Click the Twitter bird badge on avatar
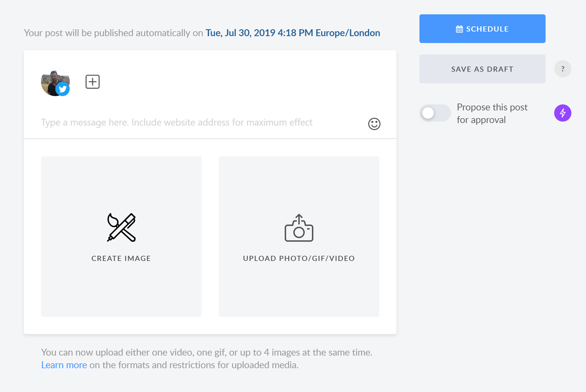 click(x=63, y=89)
